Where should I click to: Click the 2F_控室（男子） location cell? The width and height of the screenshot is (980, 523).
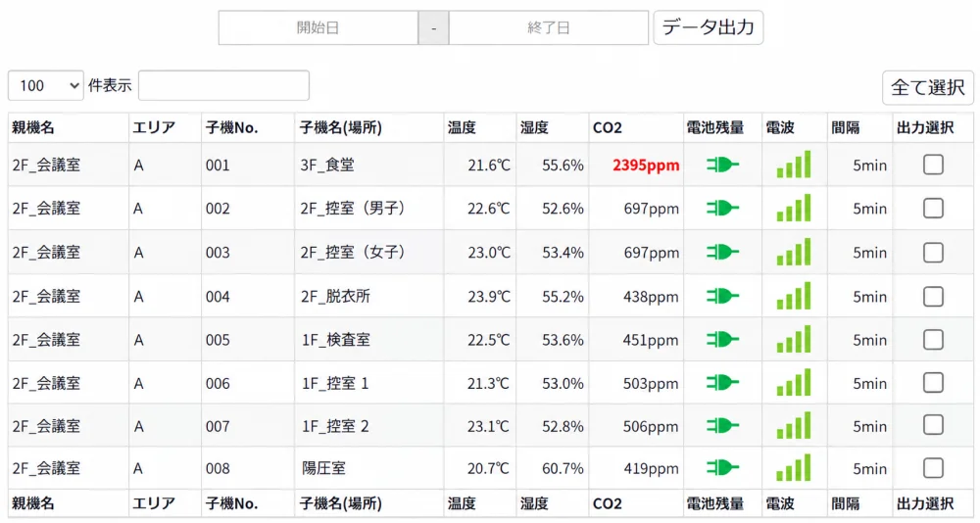click(369, 208)
